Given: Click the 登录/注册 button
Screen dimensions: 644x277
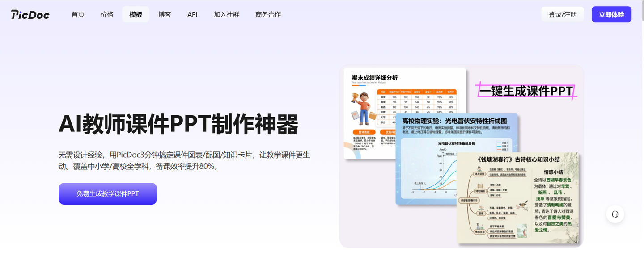Looking at the screenshot, I should point(563,14).
